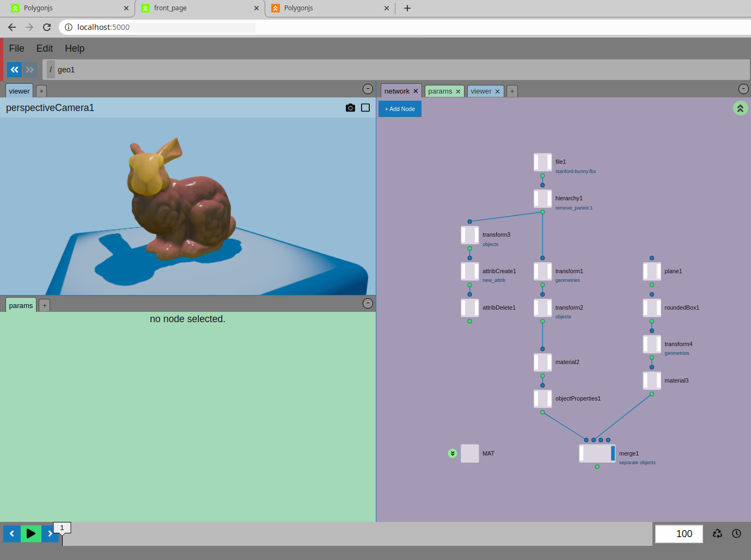
Task: Click the root slash in path bar
Action: (x=51, y=70)
